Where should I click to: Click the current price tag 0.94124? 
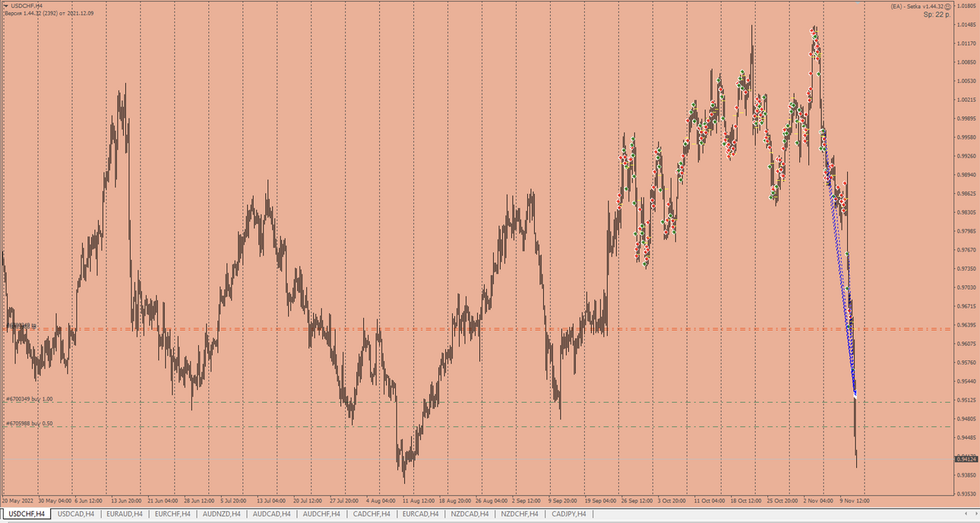pyautogui.click(x=966, y=459)
